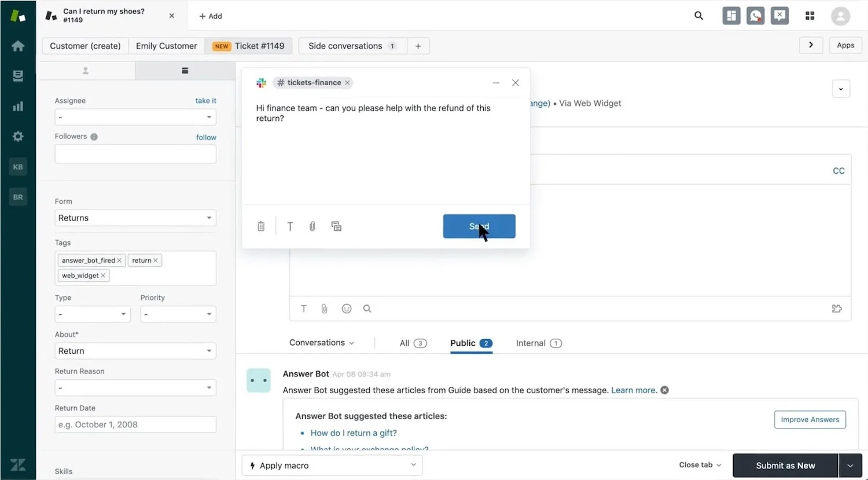Viewport: 868px width, 480px height.
Task: Expand the Submit as New status arrow
Action: (x=850, y=466)
